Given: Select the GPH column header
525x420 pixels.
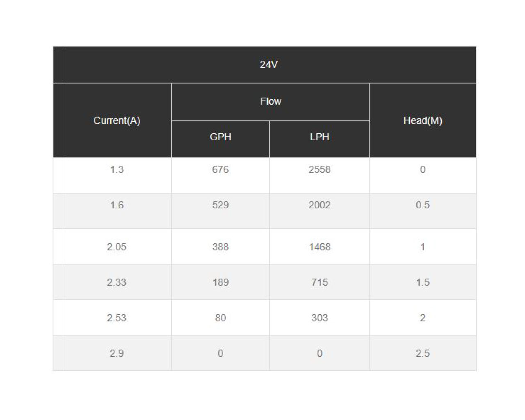Looking at the screenshot, I should 220,137.
